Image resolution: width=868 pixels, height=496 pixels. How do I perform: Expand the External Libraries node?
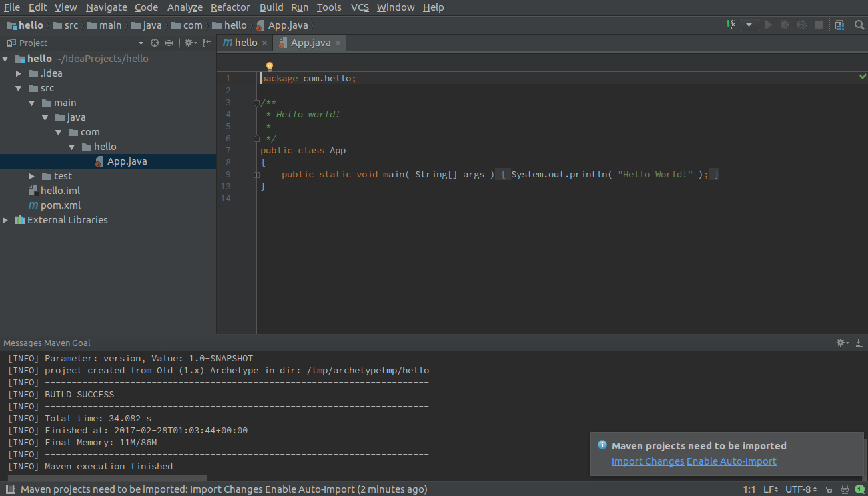coord(5,220)
